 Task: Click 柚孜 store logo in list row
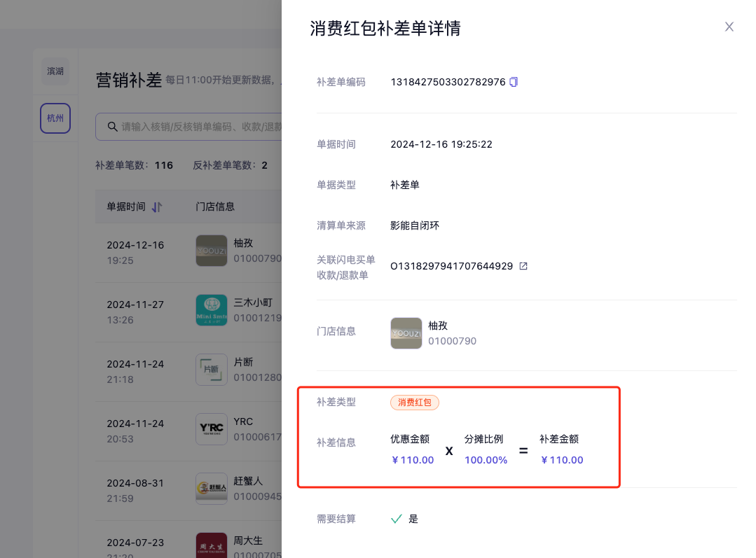pos(211,251)
